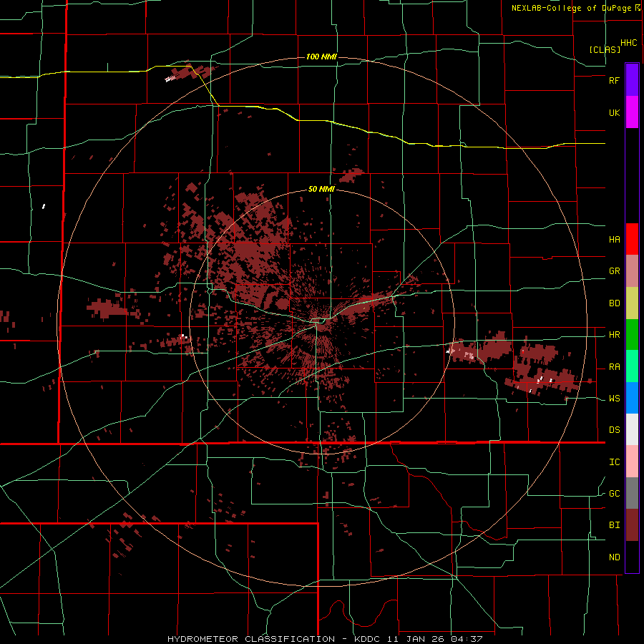644x644 pixels.
Task: Select the GR legend color block
Action: [632, 271]
